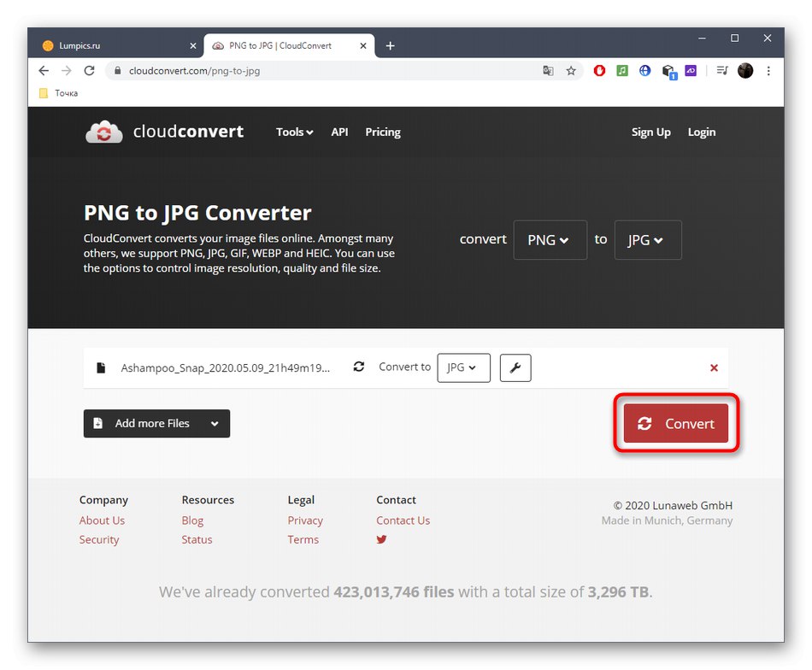This screenshot has width=812, height=670.
Task: Click the Ashampoo_Snap file name
Action: [226, 368]
